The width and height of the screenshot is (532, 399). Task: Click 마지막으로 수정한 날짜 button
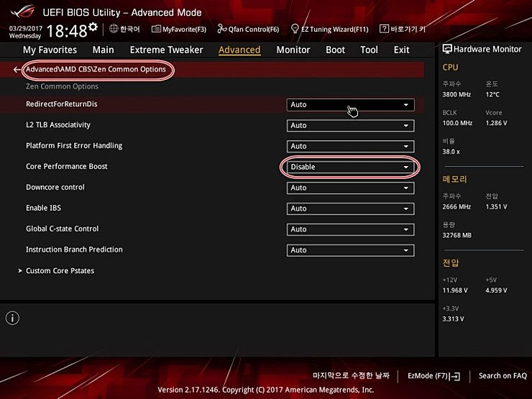351,375
